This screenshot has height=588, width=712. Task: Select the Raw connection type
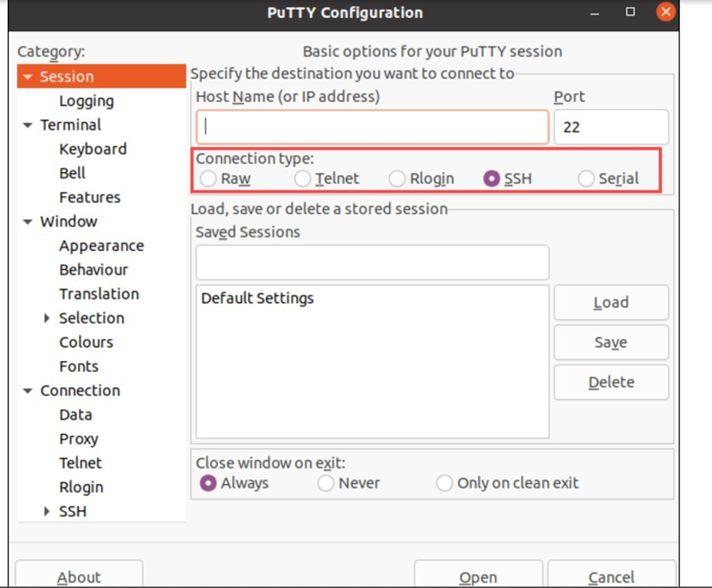coord(208,178)
